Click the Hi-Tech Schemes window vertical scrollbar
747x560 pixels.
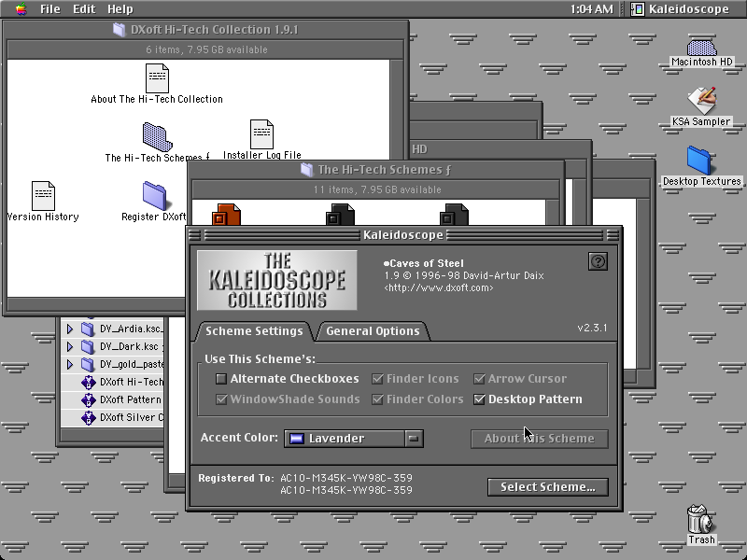pyautogui.click(x=552, y=212)
